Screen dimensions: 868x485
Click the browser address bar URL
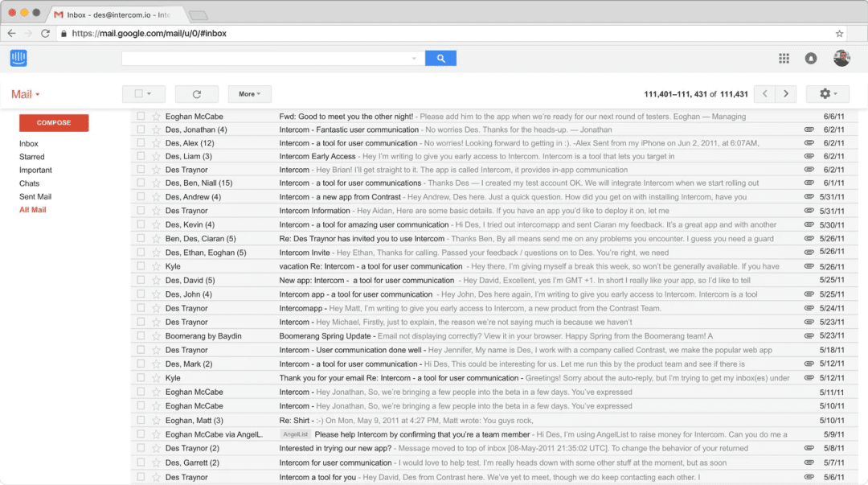149,33
